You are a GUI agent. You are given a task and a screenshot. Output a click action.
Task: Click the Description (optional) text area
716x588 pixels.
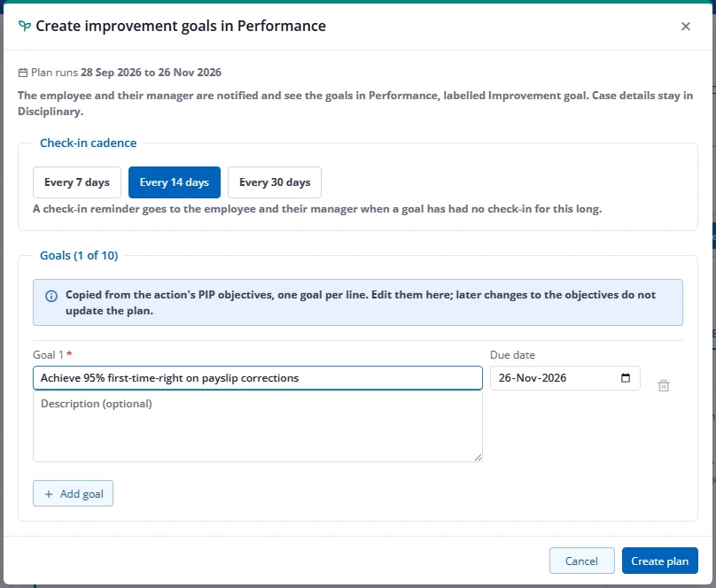pyautogui.click(x=258, y=427)
